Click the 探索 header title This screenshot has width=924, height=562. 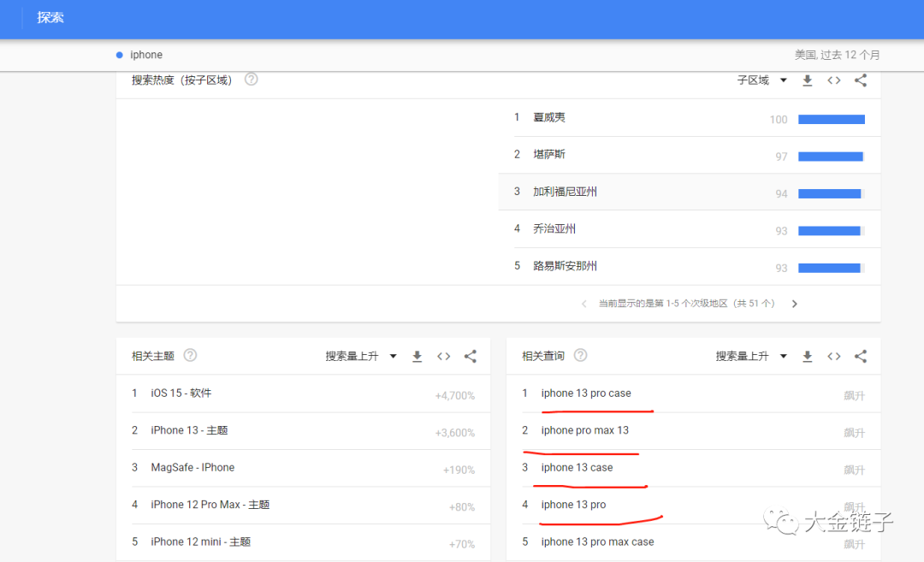pyautogui.click(x=50, y=18)
